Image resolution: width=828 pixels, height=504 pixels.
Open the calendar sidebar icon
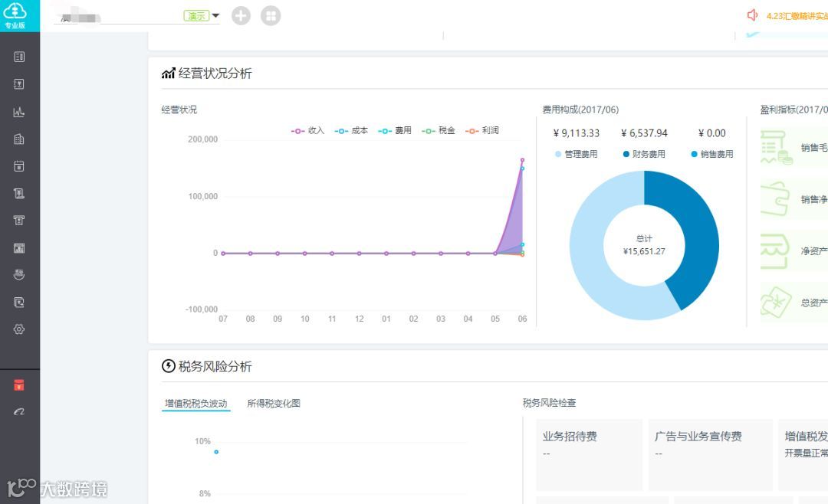click(x=19, y=166)
